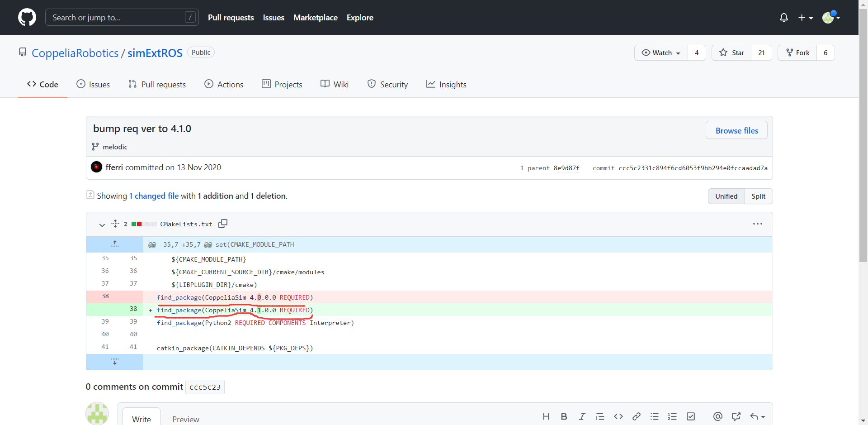This screenshot has height=425, width=868.
Task: Select Unified diff view
Action: coord(726,196)
